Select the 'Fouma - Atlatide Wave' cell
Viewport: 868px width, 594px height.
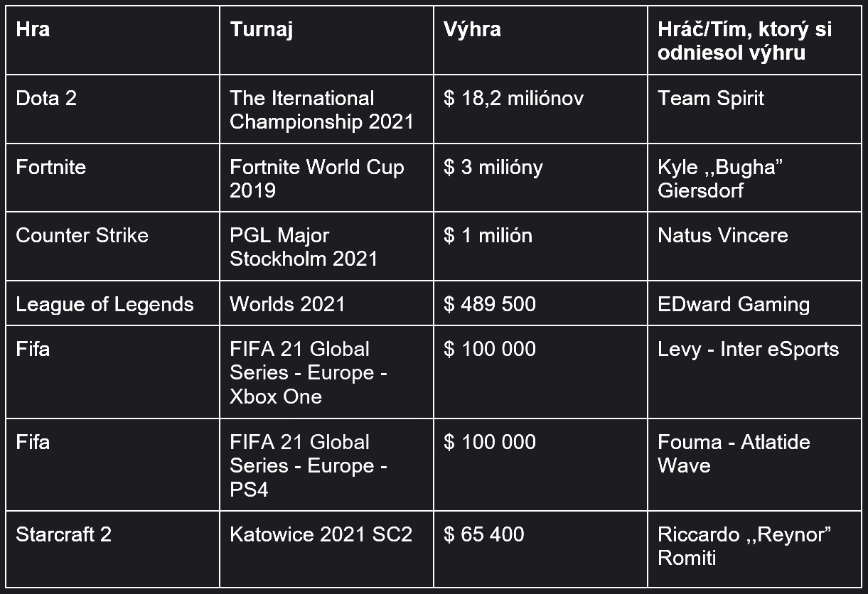(x=754, y=465)
